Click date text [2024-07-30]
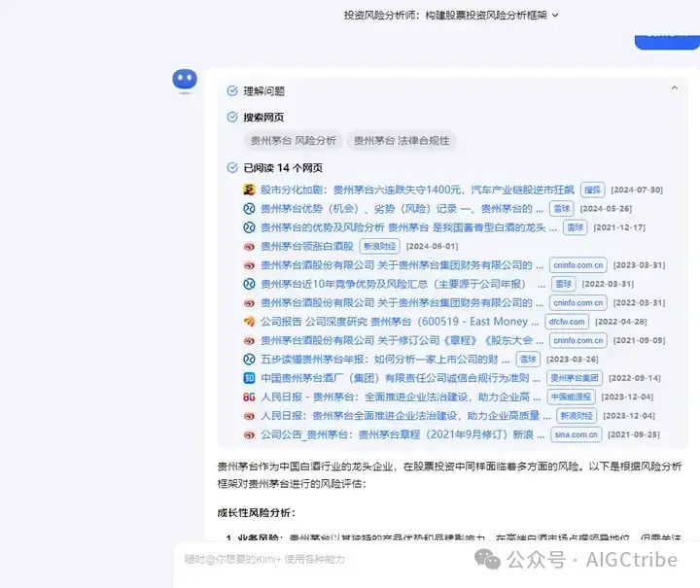Viewport: 700px width, 588px height. (x=637, y=190)
